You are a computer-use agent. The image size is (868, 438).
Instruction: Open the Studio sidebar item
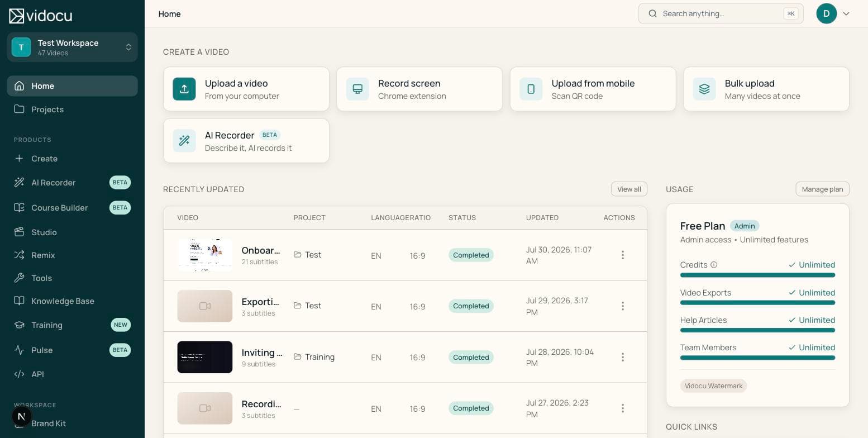click(73, 232)
